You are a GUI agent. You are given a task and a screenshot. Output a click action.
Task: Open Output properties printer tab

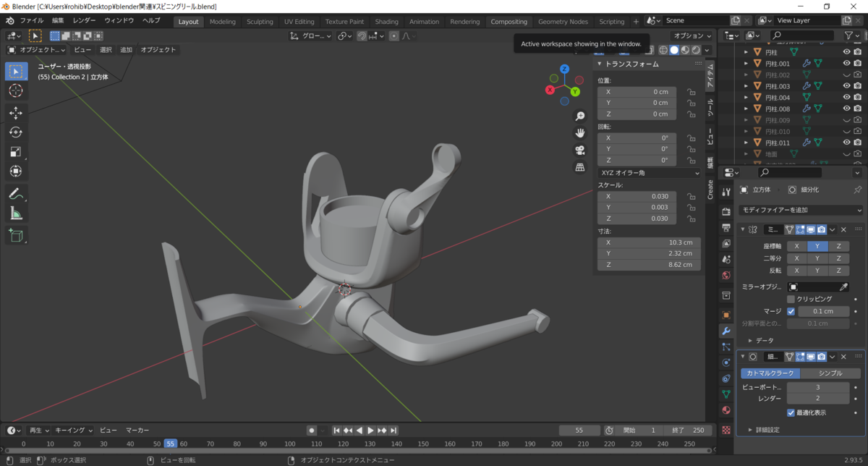pyautogui.click(x=726, y=227)
